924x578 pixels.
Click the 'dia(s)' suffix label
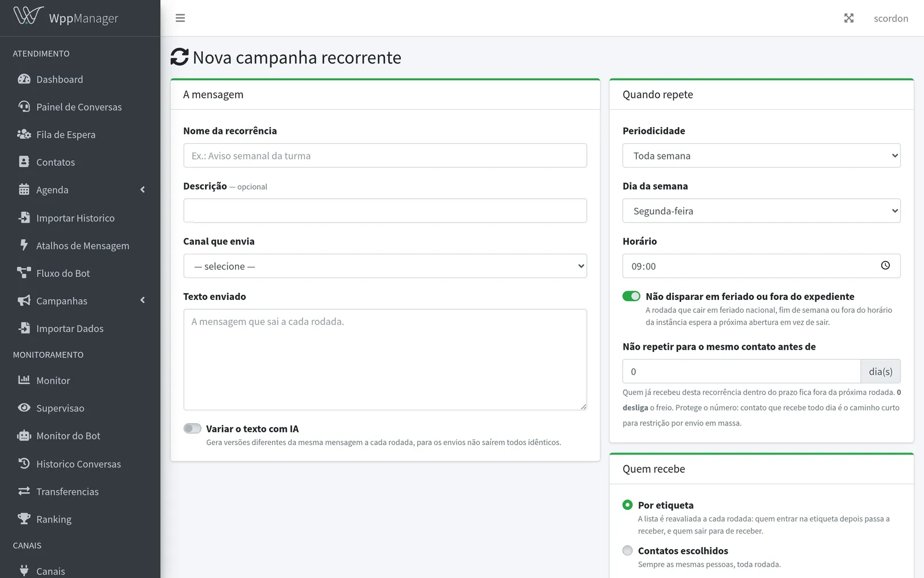click(x=880, y=371)
